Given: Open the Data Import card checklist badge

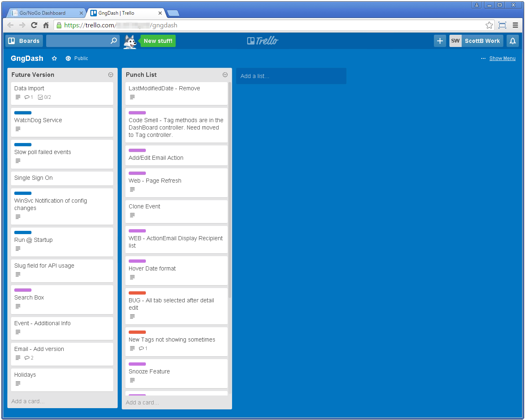Looking at the screenshot, I should 45,97.
